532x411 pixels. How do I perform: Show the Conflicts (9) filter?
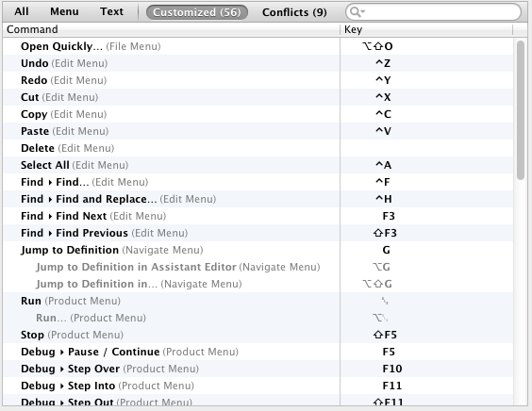(x=294, y=12)
